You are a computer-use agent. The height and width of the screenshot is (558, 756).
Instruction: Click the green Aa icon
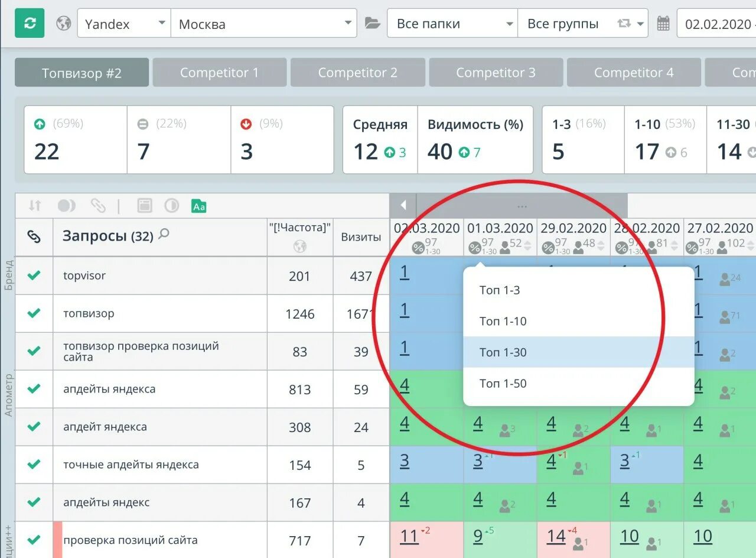(x=199, y=206)
